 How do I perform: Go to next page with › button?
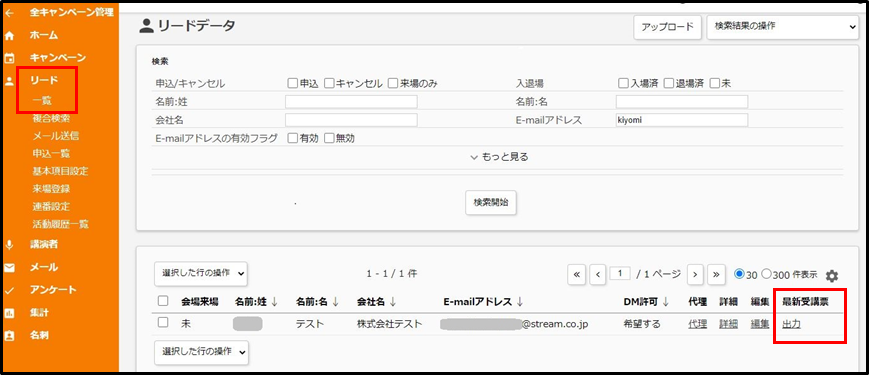[x=695, y=274]
